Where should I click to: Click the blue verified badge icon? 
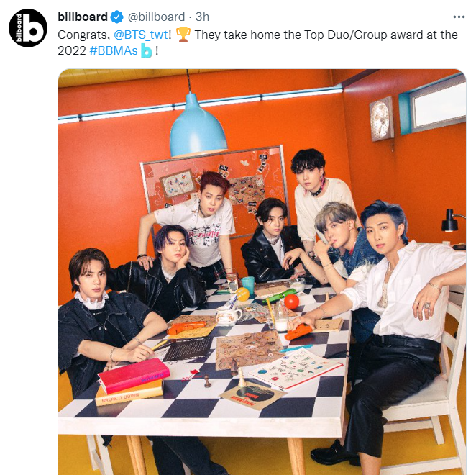pos(117,17)
